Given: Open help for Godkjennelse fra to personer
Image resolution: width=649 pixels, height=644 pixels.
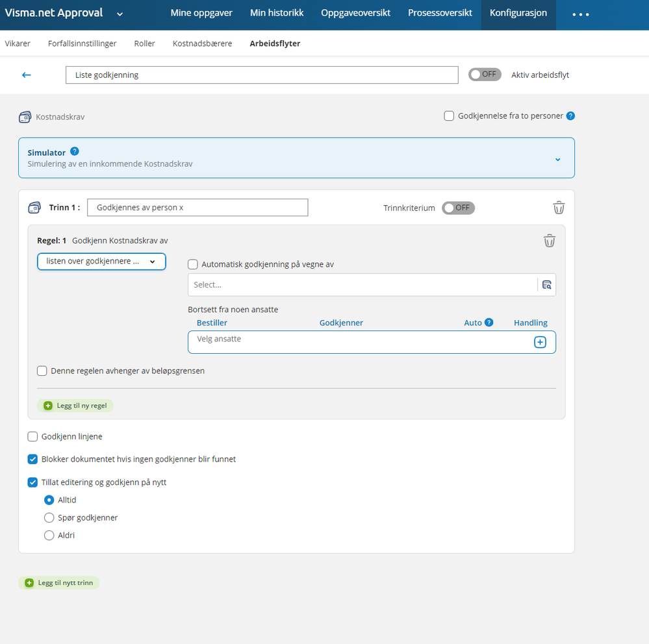Looking at the screenshot, I should (570, 116).
